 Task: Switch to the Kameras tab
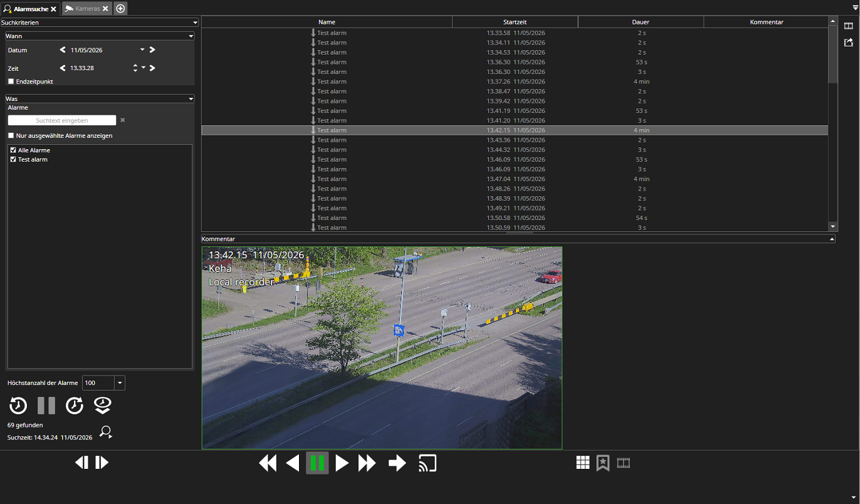pyautogui.click(x=87, y=9)
